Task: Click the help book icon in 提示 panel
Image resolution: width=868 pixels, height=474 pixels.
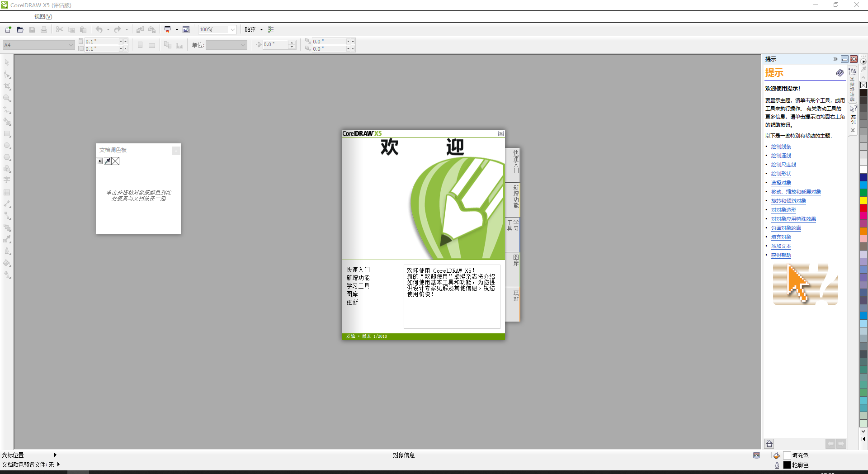Action: (840, 73)
